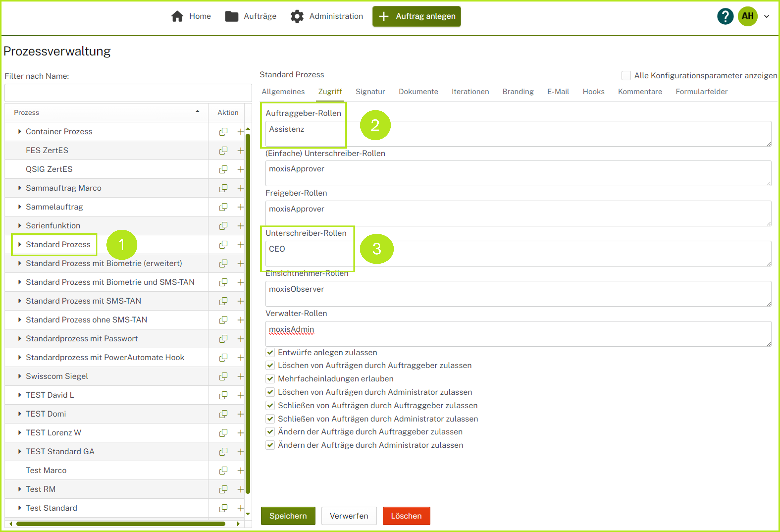Uncheck Entwürfe anlegen zulassen
This screenshot has width=780, height=532.
click(270, 352)
